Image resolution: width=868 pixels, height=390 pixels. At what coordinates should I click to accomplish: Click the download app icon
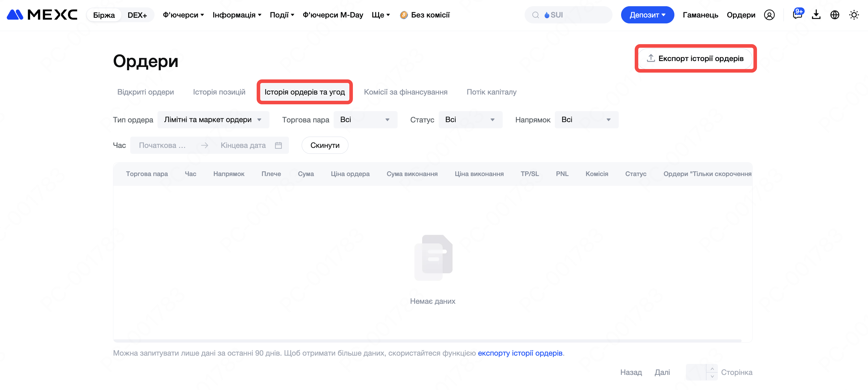(x=816, y=15)
